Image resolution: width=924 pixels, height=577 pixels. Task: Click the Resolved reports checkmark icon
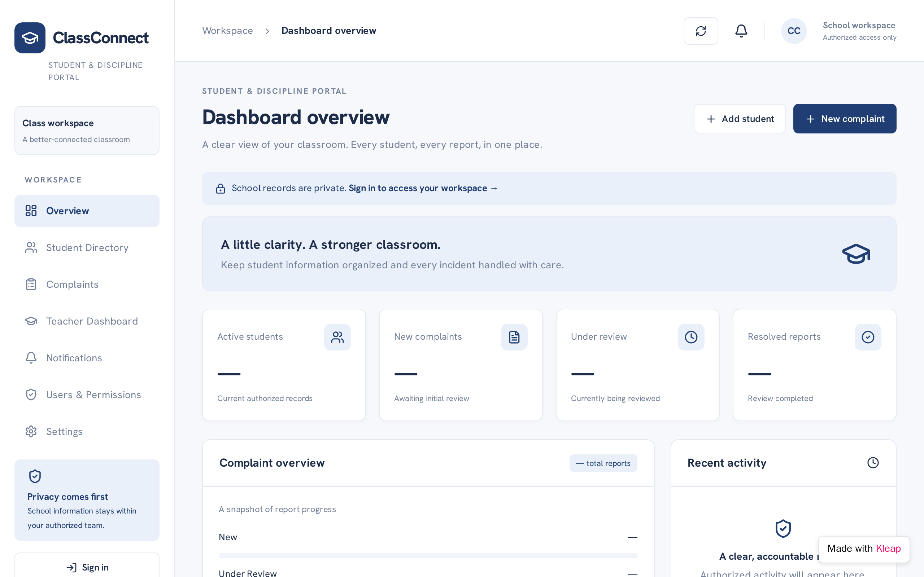868,337
